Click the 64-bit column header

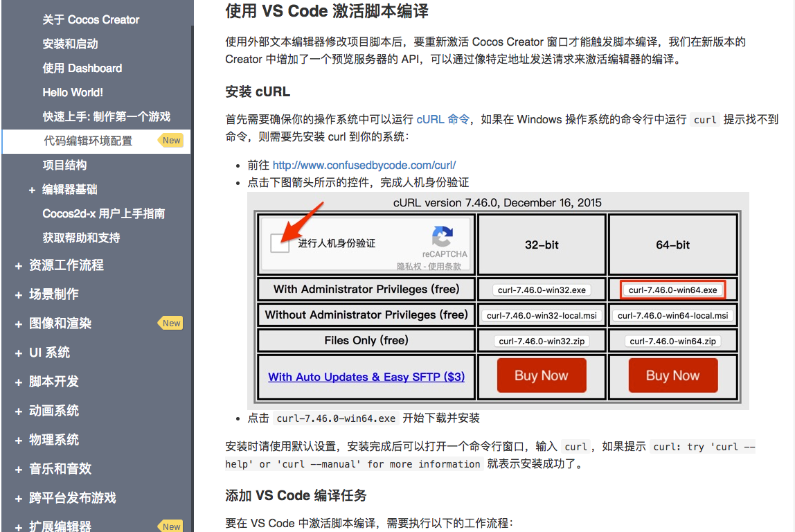coord(673,245)
